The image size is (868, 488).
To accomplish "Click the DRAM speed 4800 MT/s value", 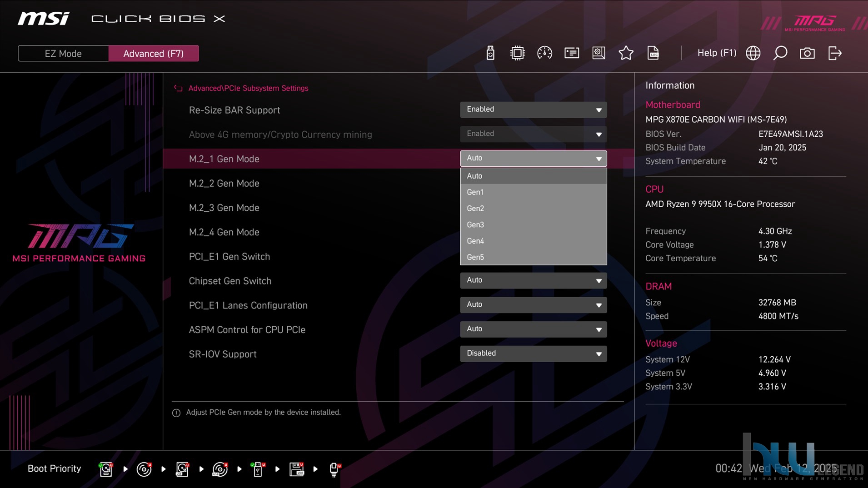I will pos(778,316).
